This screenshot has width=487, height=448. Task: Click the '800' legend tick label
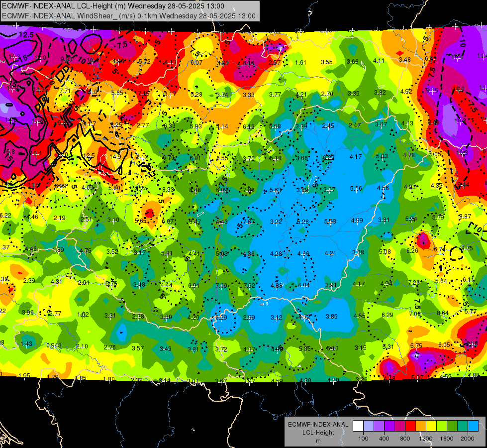click(x=405, y=439)
